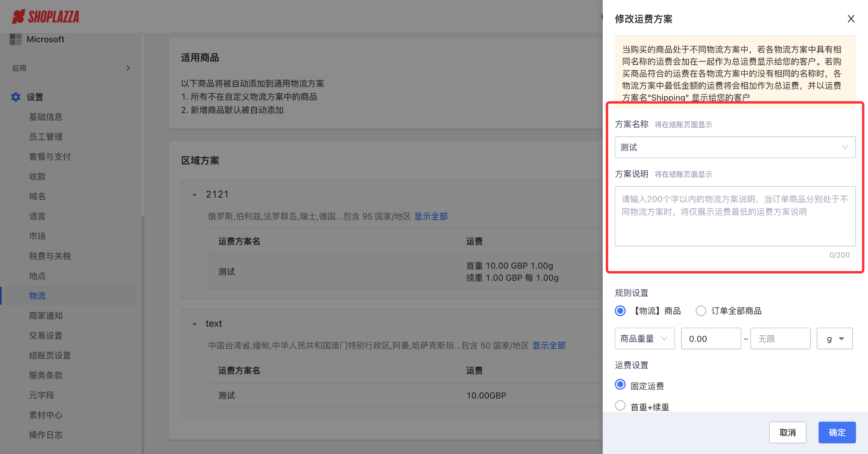The height and width of the screenshot is (454, 868).
Task: Go to 结账页设置 in the sidebar
Action: (50, 356)
